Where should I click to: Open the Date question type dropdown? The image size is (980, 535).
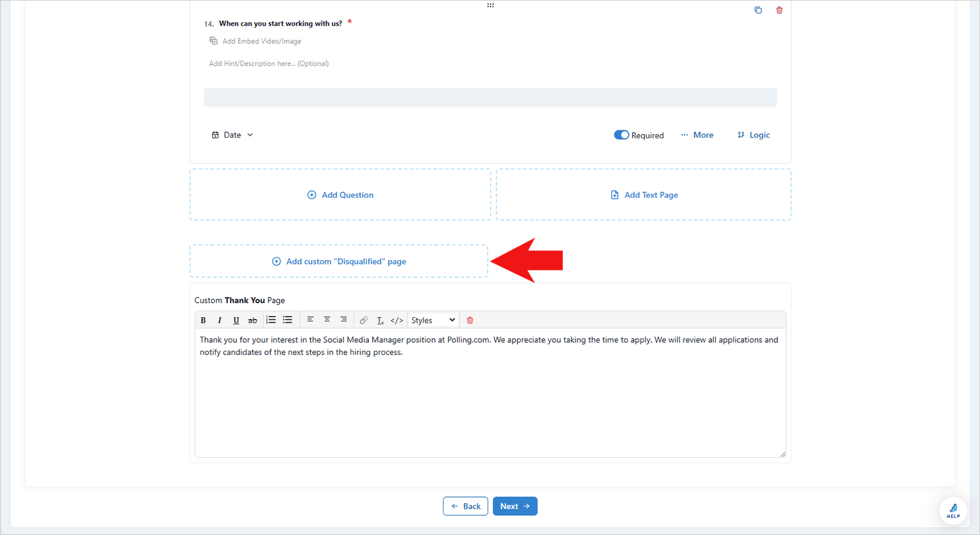[232, 135]
